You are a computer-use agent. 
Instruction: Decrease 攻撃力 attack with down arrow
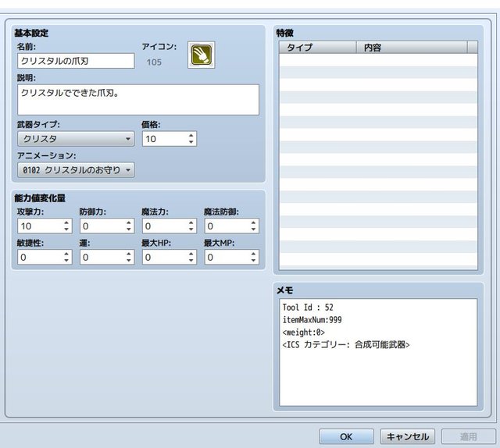[66, 229]
